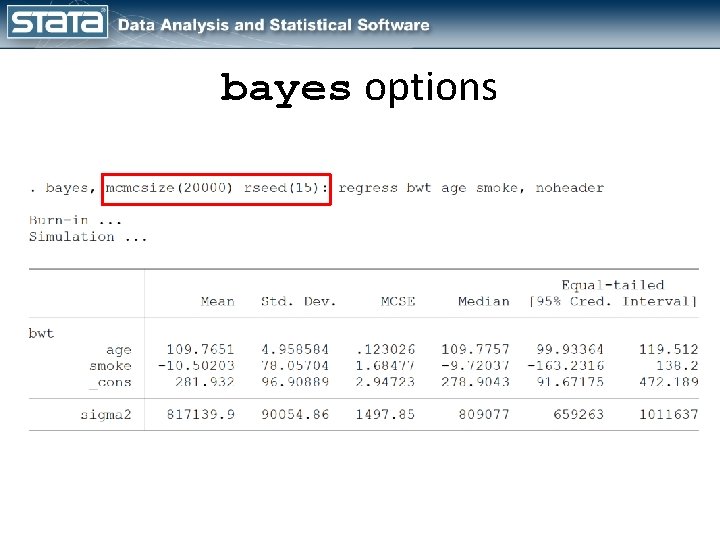Click the 'Burn-in ...' output line
The image size is (720, 540).
point(75,220)
